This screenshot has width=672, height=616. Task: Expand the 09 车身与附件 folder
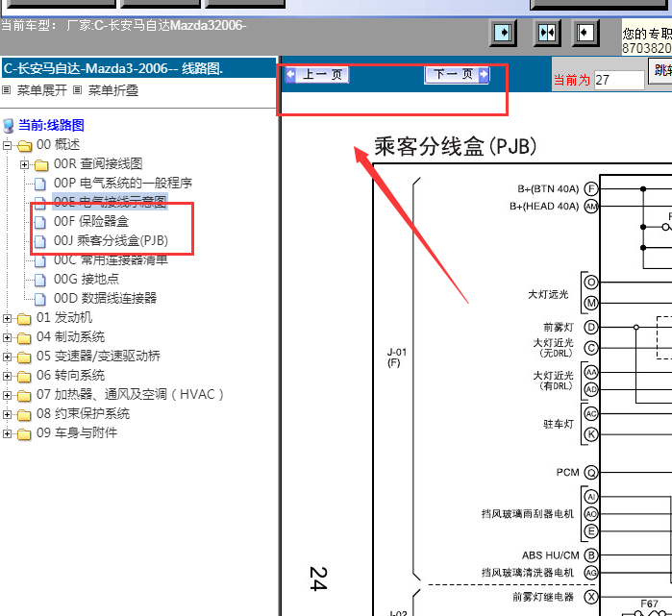tap(7, 433)
